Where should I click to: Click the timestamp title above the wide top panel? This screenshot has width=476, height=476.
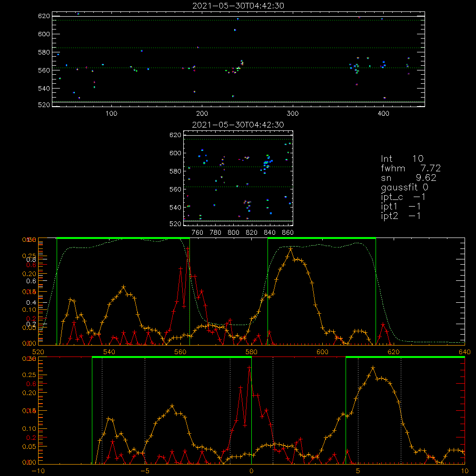click(x=238, y=6)
